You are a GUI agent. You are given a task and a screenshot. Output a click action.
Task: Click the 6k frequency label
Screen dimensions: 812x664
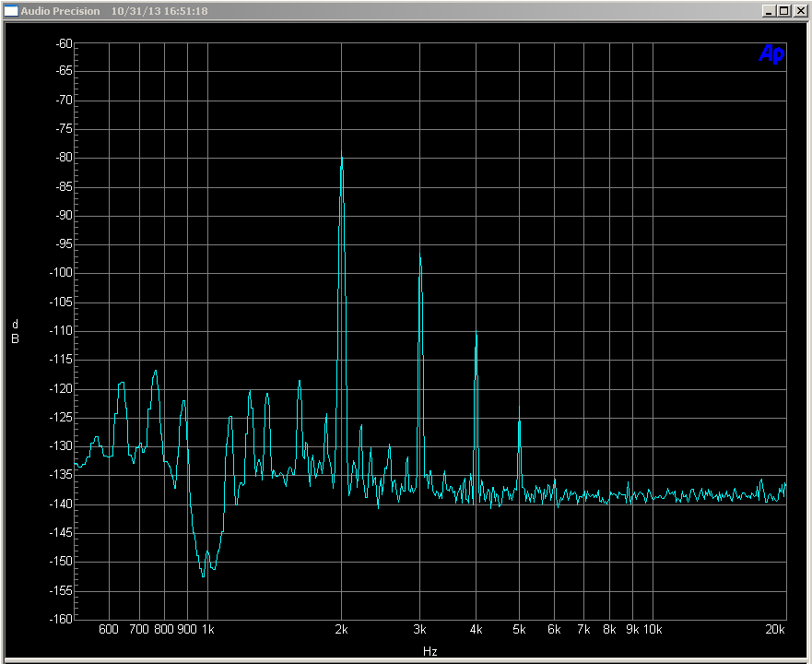554,629
